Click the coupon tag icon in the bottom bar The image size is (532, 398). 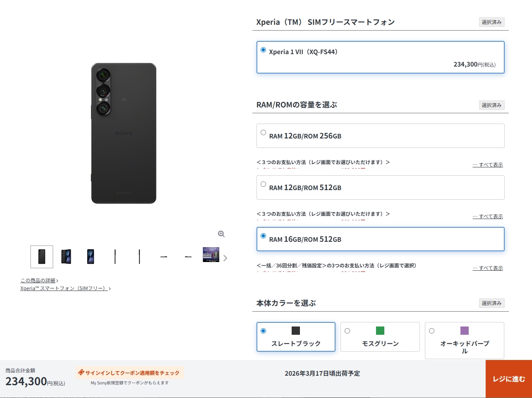click(81, 372)
